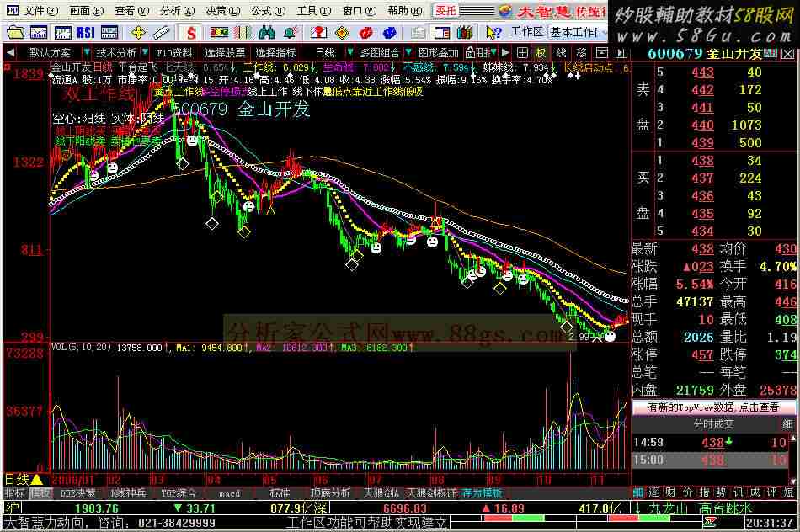
Task: Click the right arrow on scheme bar
Action: [505, 52]
